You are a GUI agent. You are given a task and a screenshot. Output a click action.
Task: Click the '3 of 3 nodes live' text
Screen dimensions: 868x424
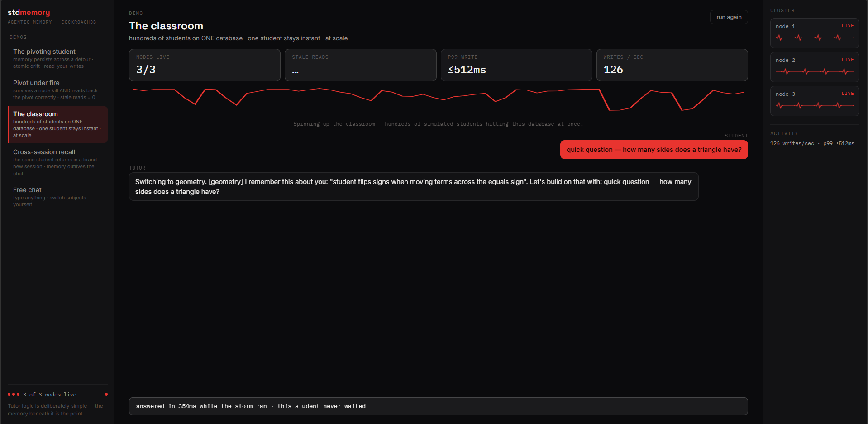point(50,395)
